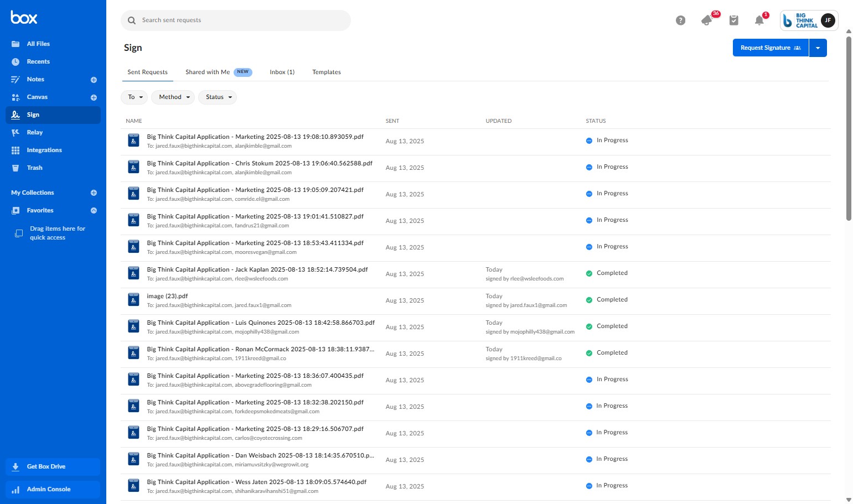853x504 pixels.
Task: Click the UPDATED column header
Action: pyautogui.click(x=499, y=121)
